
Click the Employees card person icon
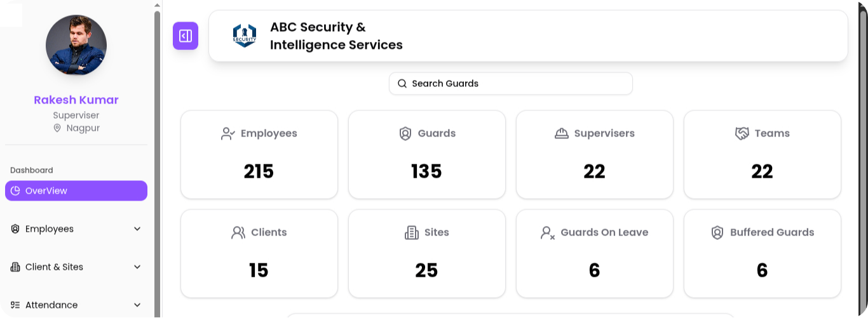tap(228, 134)
